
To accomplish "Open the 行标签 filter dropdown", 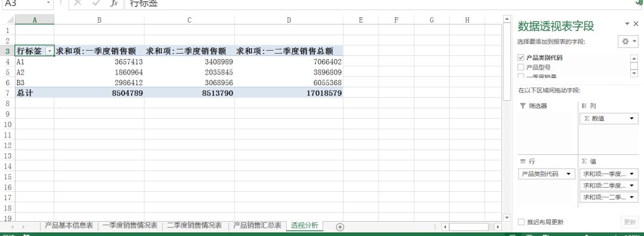I will [x=49, y=51].
